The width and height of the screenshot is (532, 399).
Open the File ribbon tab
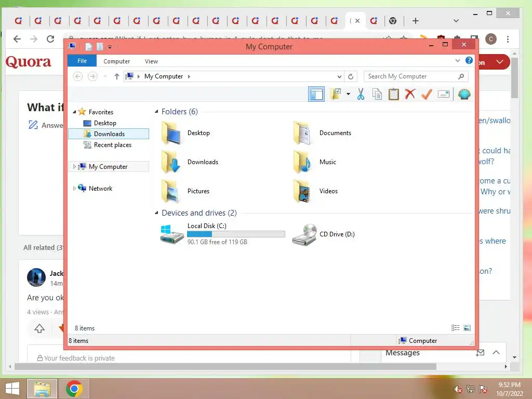tap(82, 61)
